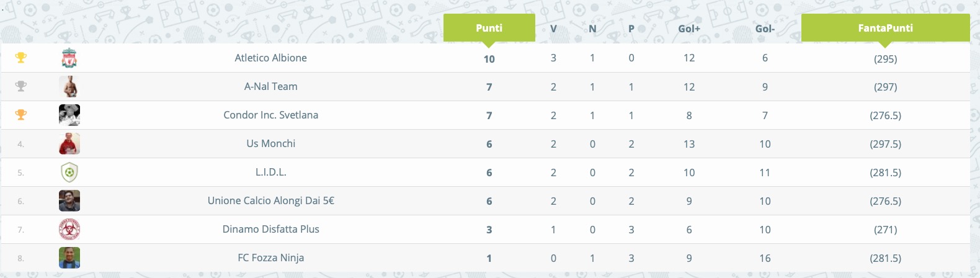Open the A-Nal Team avatar picture
The width and height of the screenshot is (980, 278).
69,86
